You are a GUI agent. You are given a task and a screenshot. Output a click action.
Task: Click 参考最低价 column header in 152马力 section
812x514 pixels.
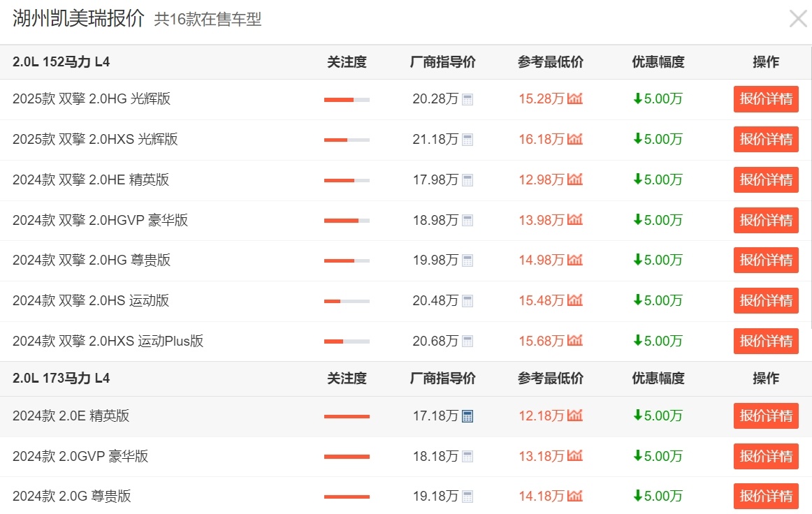click(551, 62)
